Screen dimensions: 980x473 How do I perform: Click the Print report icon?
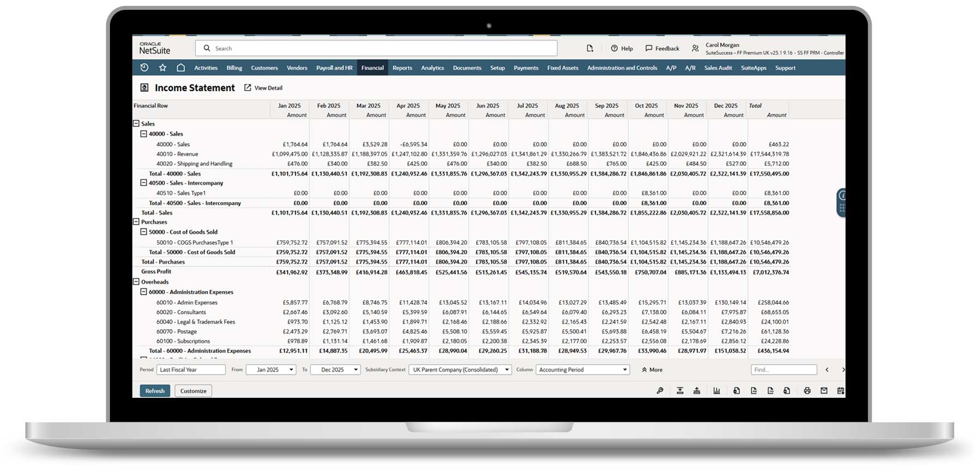807,391
